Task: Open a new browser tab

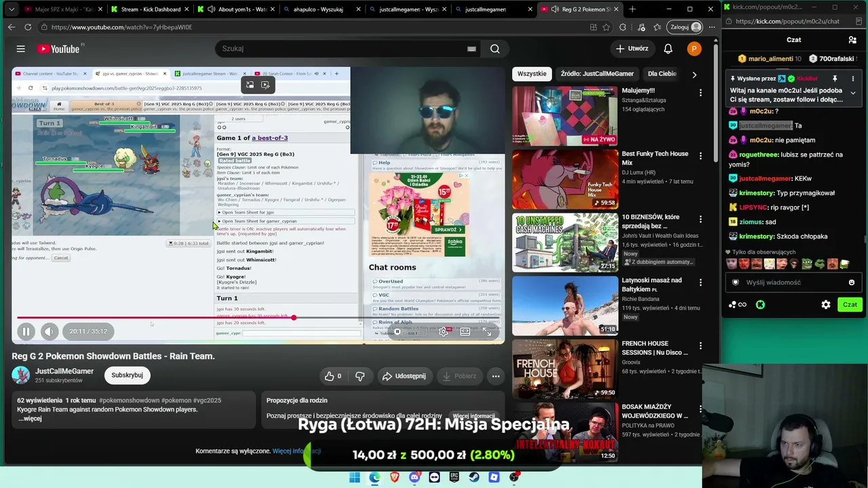Action: 632,9
